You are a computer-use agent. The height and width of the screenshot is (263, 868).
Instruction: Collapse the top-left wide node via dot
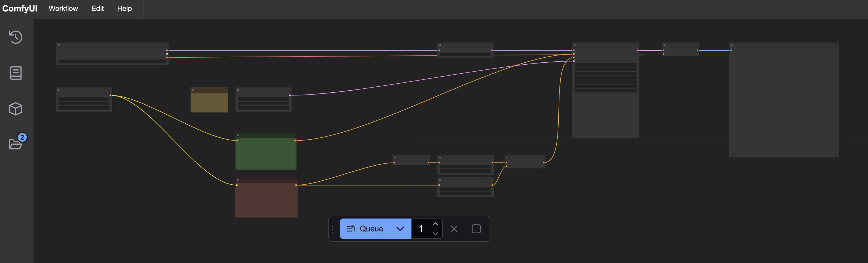pos(59,45)
